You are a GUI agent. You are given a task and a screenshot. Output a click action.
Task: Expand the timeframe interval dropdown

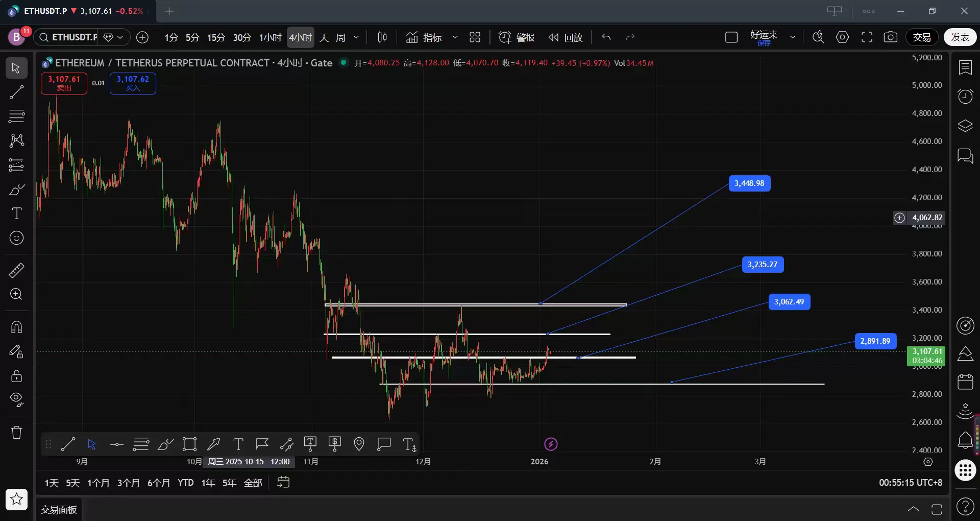tap(356, 37)
